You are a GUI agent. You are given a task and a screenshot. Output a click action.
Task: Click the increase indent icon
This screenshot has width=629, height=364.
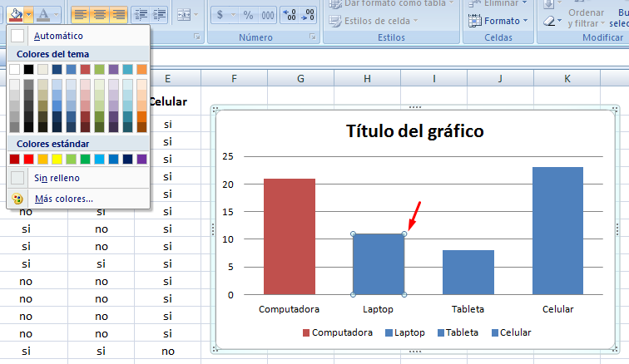pyautogui.click(x=159, y=14)
